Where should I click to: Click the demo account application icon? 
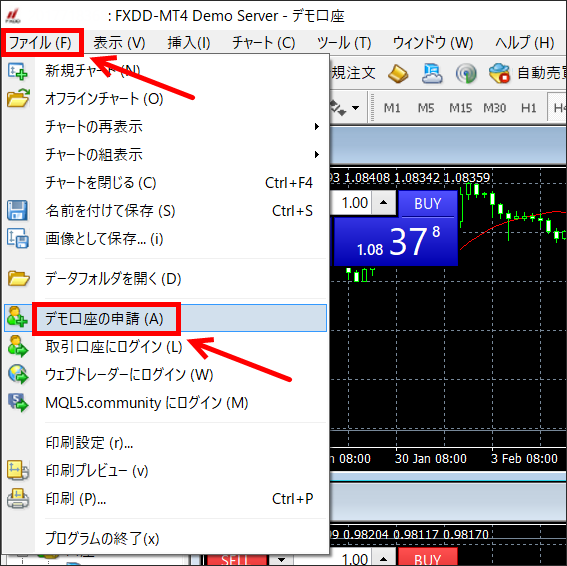[17, 317]
